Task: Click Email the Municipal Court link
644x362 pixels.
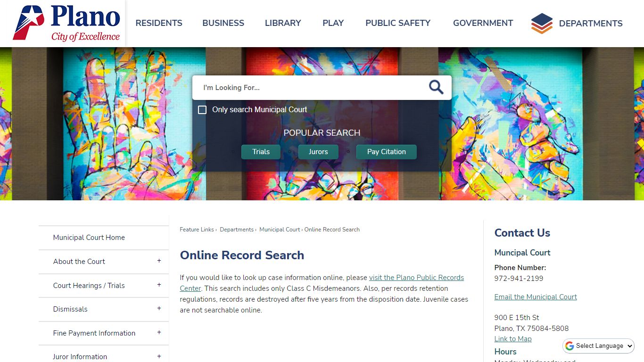Action: [536, 297]
